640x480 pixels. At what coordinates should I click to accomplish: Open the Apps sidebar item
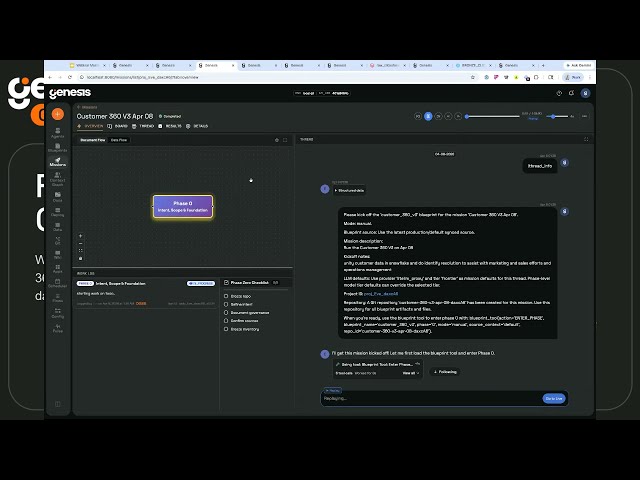coord(58,269)
